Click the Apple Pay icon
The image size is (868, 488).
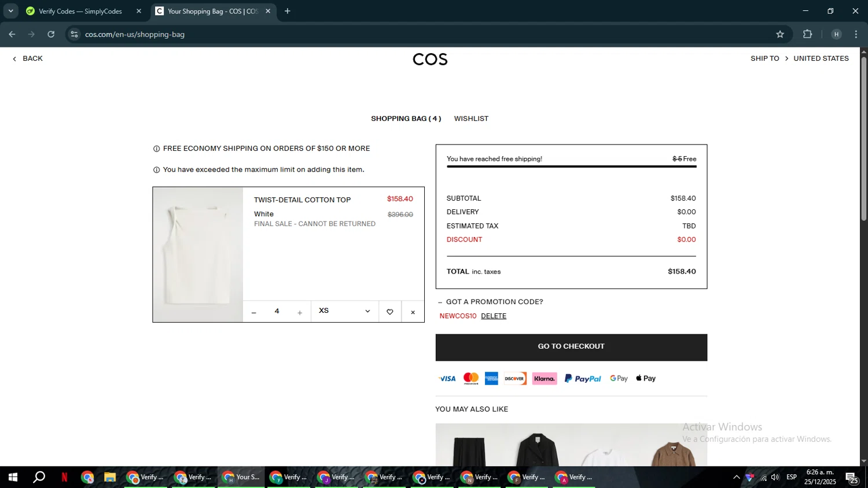(x=646, y=378)
